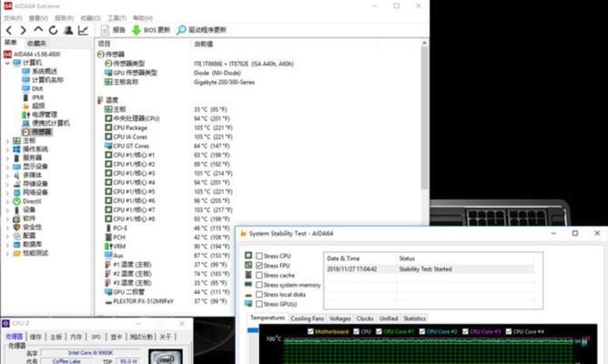
Task: Click the AIDA64 v5.98.4800 root icon
Action: pyautogui.click(x=7, y=54)
